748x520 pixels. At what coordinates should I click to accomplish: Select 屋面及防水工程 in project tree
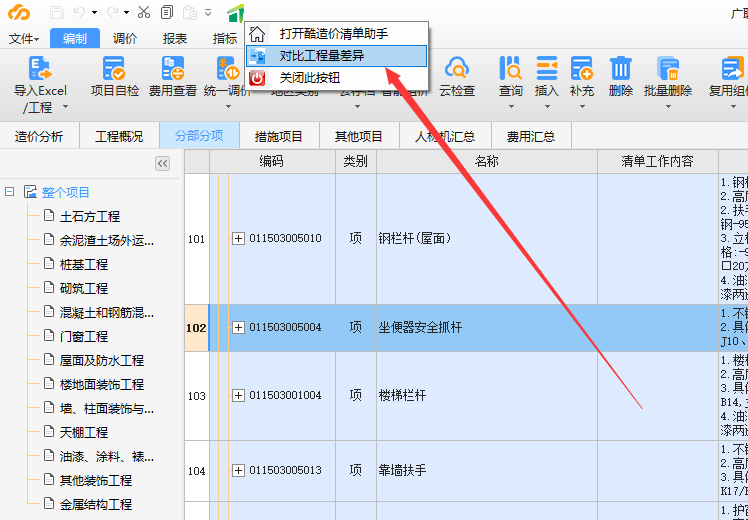(102, 360)
